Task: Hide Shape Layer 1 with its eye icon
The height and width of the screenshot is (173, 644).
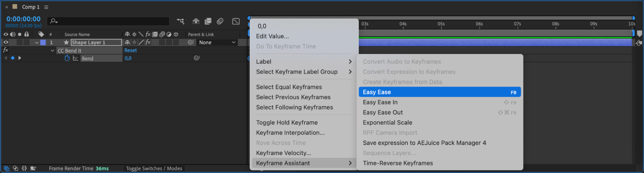Action: click(x=6, y=42)
